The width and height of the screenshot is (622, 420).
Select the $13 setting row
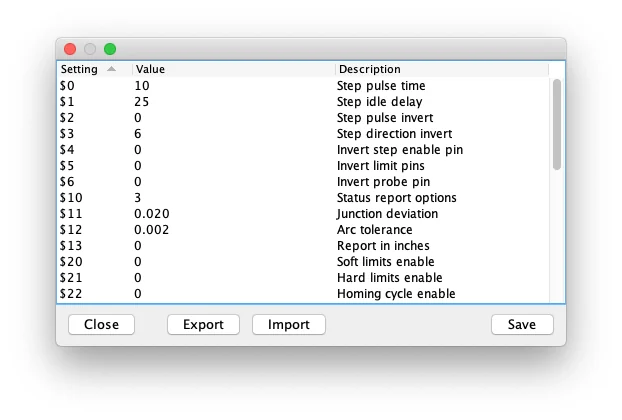click(303, 245)
